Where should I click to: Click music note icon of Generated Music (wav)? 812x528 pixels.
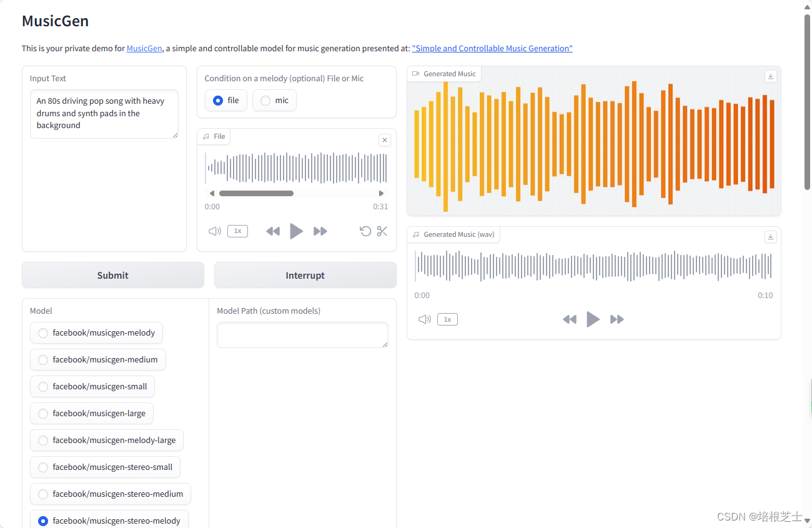[416, 234]
